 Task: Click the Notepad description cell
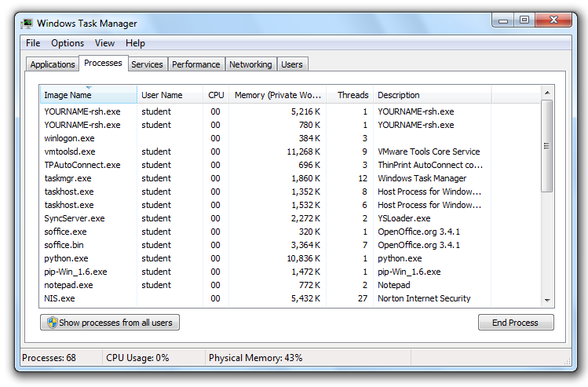tap(394, 285)
